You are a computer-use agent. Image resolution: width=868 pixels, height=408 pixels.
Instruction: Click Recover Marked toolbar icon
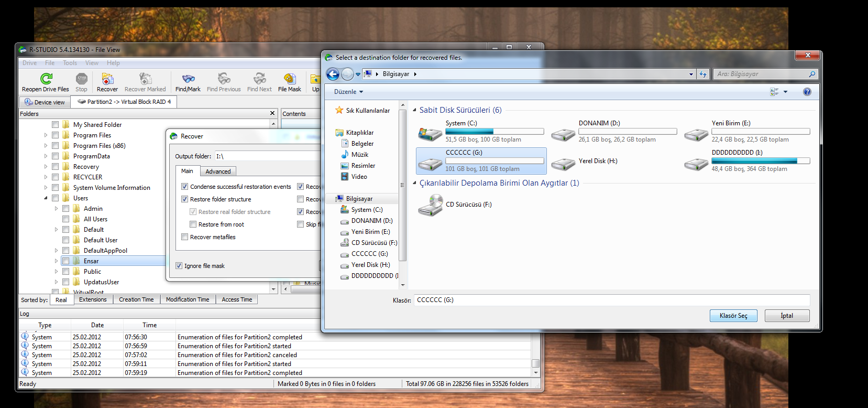coord(145,79)
